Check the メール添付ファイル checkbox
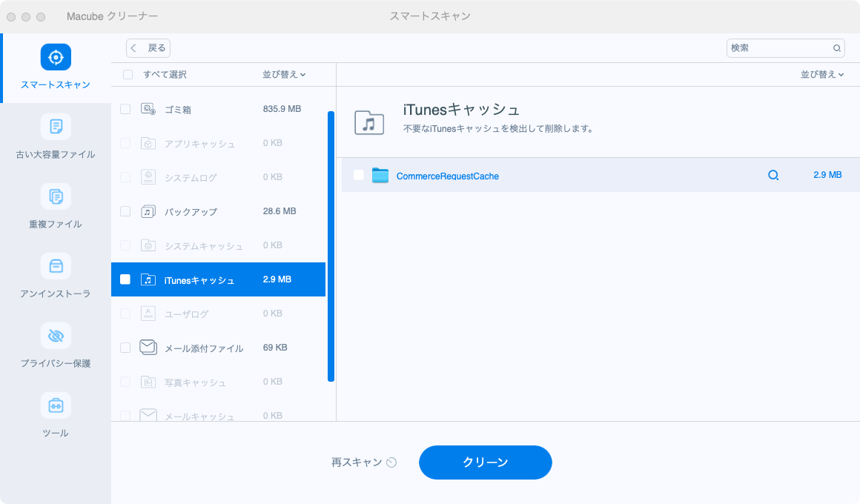 (x=125, y=348)
